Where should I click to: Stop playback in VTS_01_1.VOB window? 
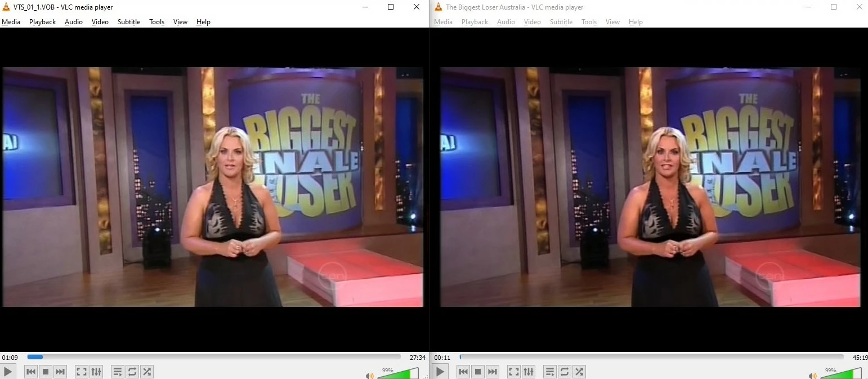(46, 372)
